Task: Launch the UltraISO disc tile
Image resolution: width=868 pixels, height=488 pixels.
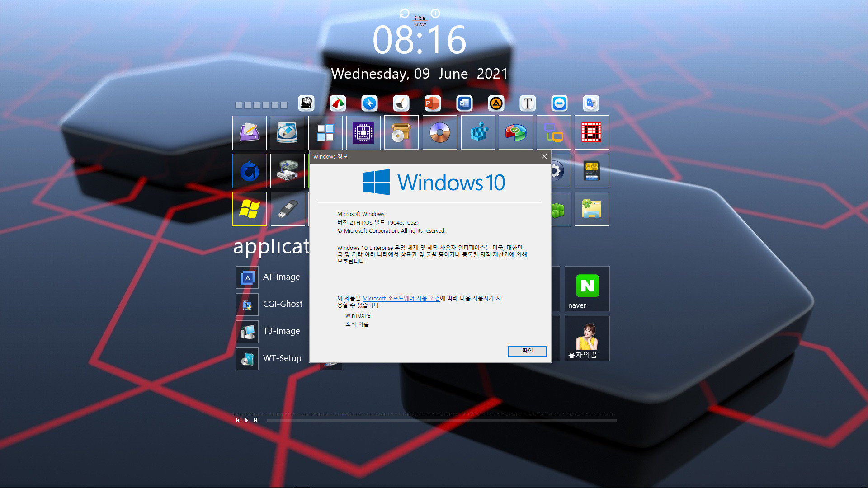Action: (x=440, y=133)
